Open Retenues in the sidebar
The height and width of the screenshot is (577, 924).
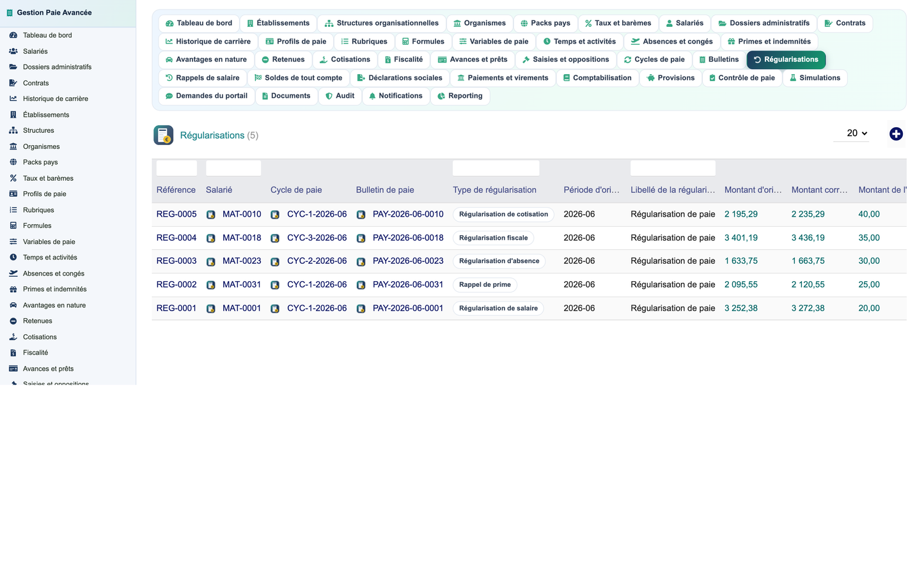(x=37, y=321)
